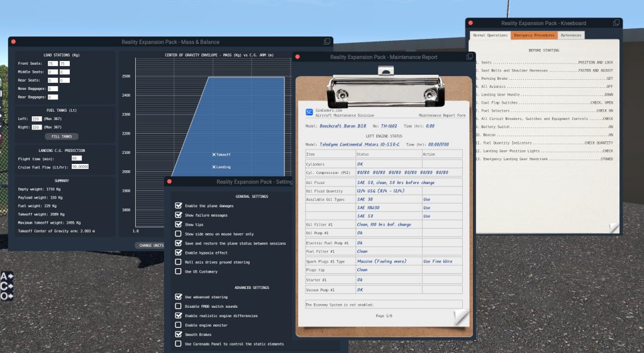Click the 'C' arrow side menu icon
644x353 pixels.
coord(7,286)
